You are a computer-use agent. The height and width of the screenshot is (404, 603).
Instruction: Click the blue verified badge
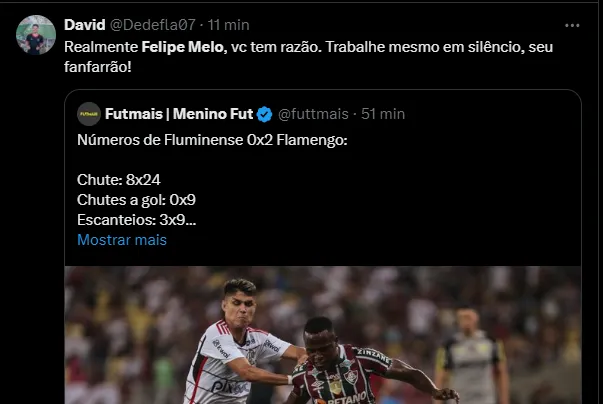click(265, 113)
